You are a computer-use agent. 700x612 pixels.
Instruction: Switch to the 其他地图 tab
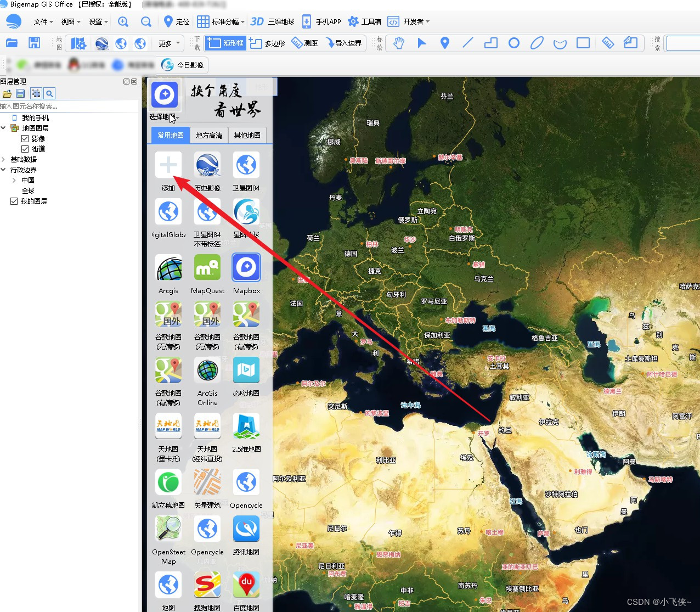[x=247, y=135]
